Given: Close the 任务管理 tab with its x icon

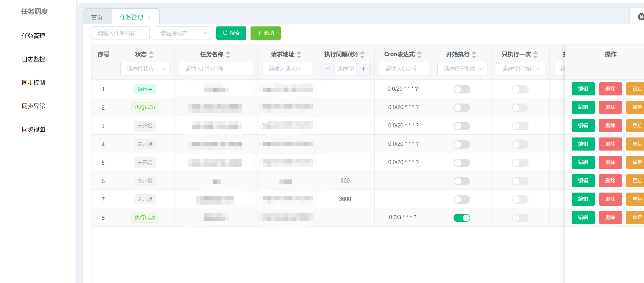Looking at the screenshot, I should 149,18.
